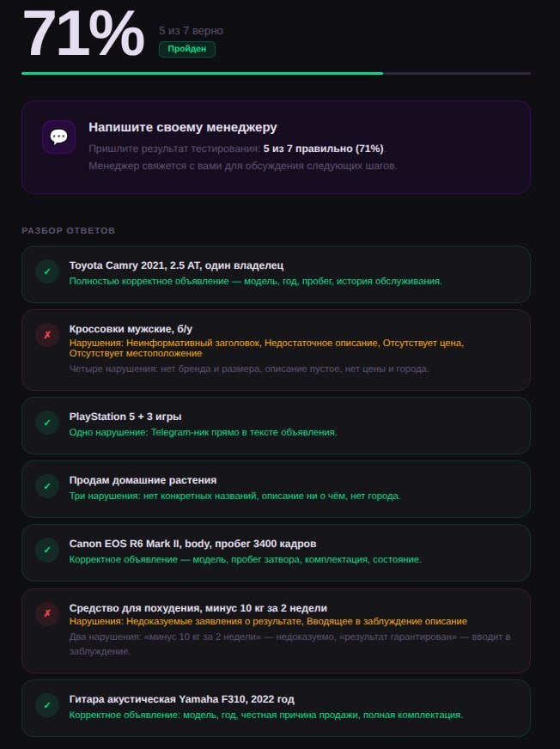Click the РАЗБОР ОТВЕТОВ section header
Viewport: 560px width, 749px height.
coord(69,230)
